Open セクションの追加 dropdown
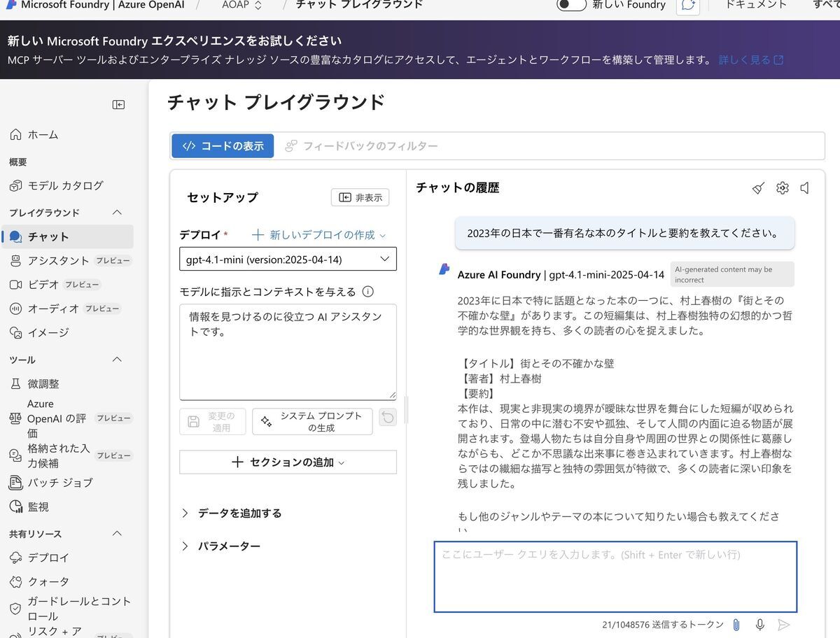This screenshot has height=638, width=840. coord(288,462)
